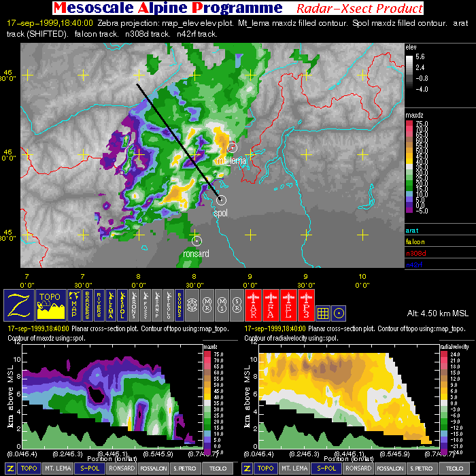Click the black cross-section line on map
476x476 pixels.
click(x=179, y=142)
